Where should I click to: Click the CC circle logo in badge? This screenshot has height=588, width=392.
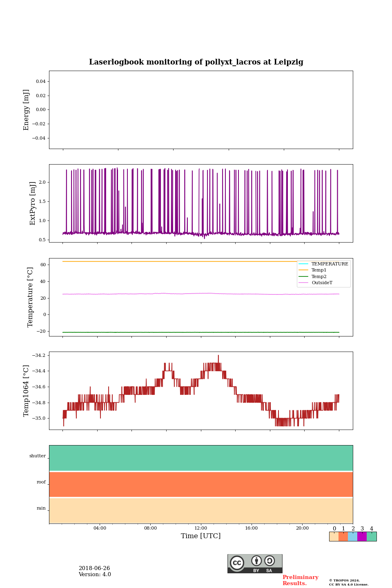[x=237, y=563]
